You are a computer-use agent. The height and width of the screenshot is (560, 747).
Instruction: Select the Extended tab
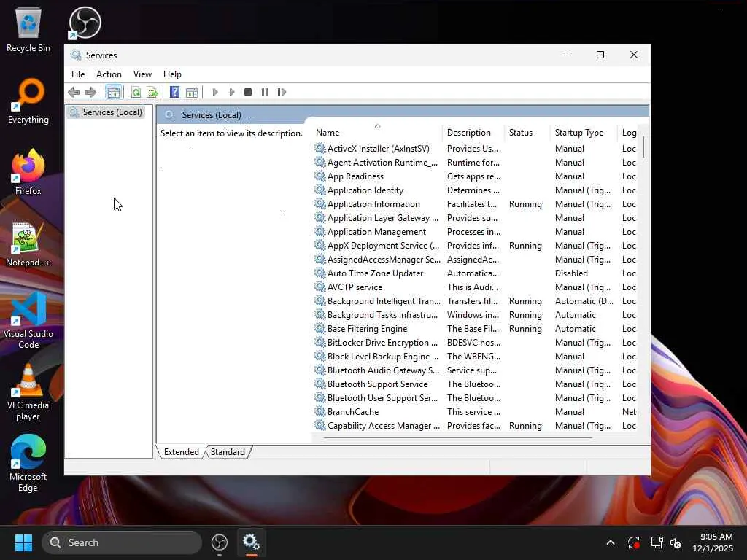click(181, 452)
